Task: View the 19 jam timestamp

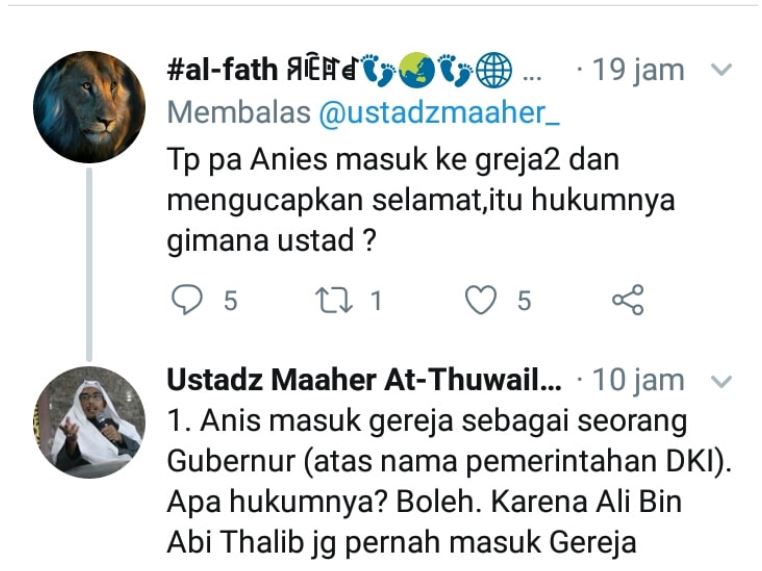Action: tap(638, 70)
